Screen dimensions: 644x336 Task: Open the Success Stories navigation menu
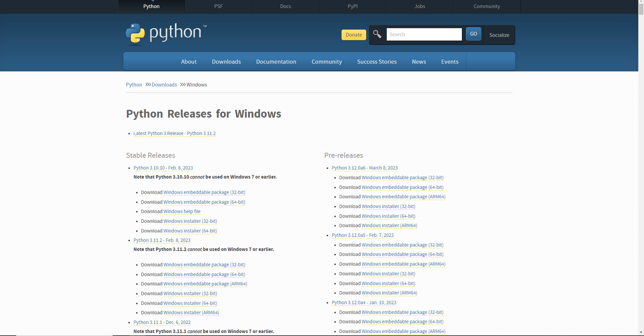click(x=377, y=61)
